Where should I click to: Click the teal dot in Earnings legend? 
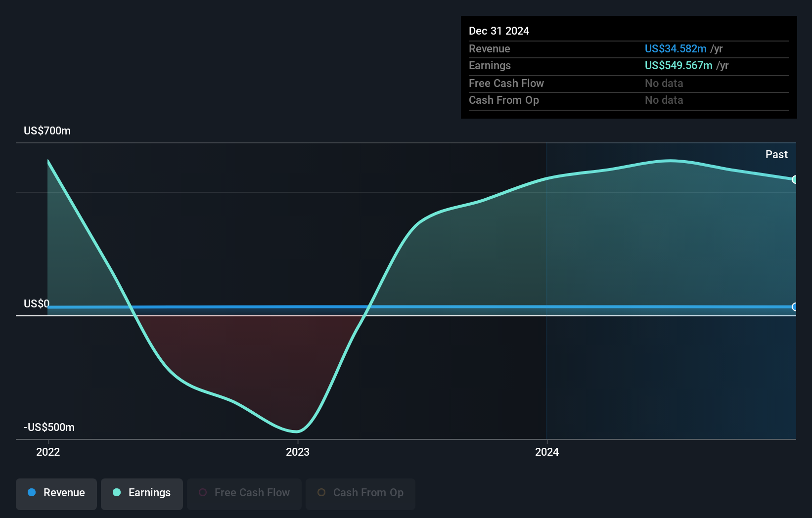(x=117, y=492)
